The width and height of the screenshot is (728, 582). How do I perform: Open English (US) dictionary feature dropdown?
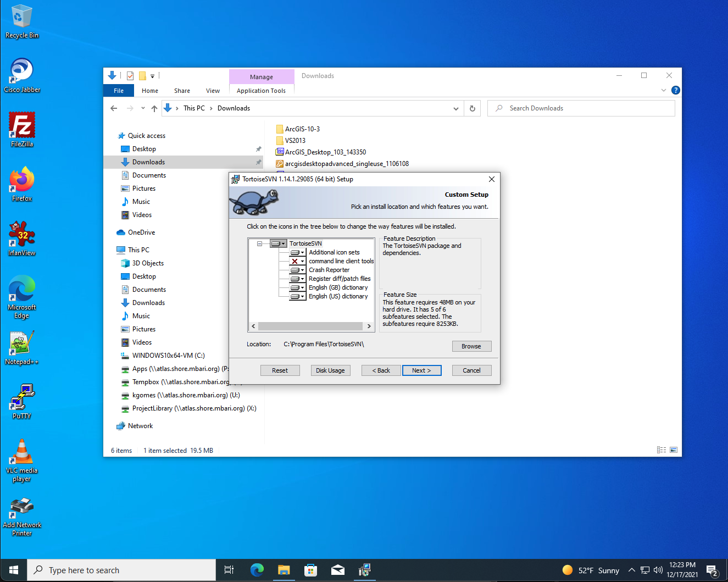point(298,296)
